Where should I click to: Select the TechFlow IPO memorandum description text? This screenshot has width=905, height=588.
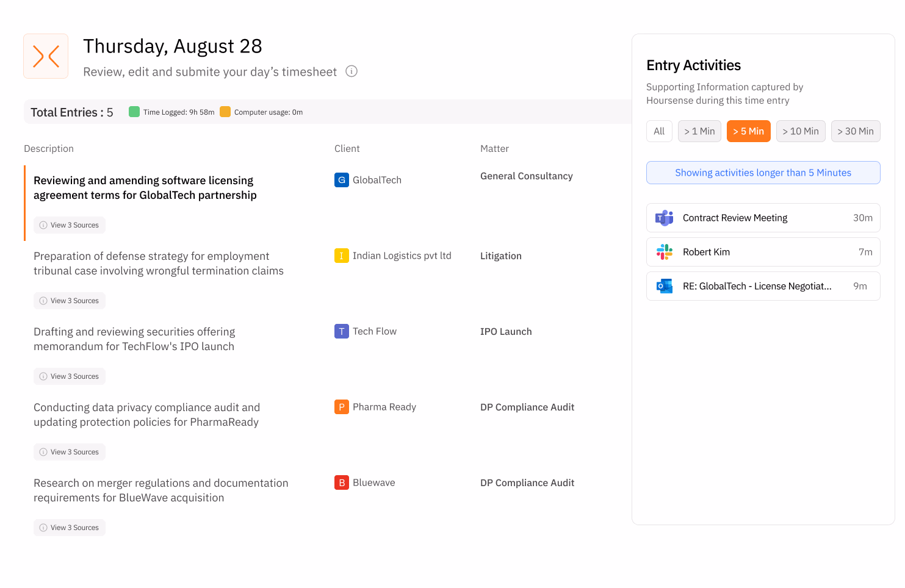[134, 339]
